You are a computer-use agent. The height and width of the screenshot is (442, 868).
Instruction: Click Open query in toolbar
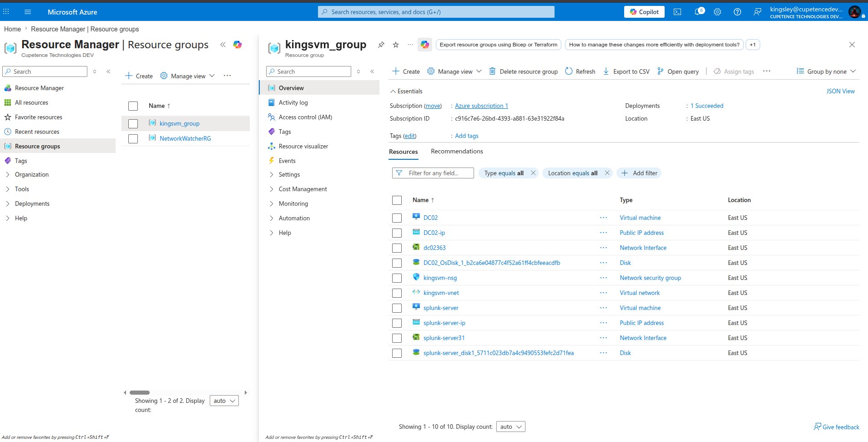click(x=678, y=71)
